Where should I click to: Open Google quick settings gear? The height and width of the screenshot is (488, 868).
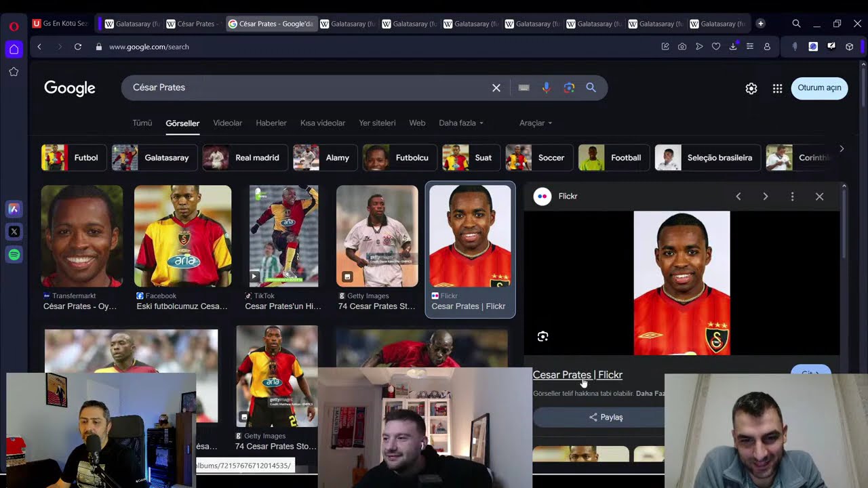[x=751, y=88]
